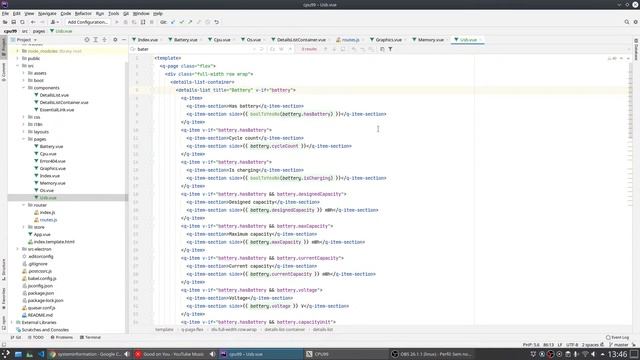Collapse the src folder

tap(18, 66)
